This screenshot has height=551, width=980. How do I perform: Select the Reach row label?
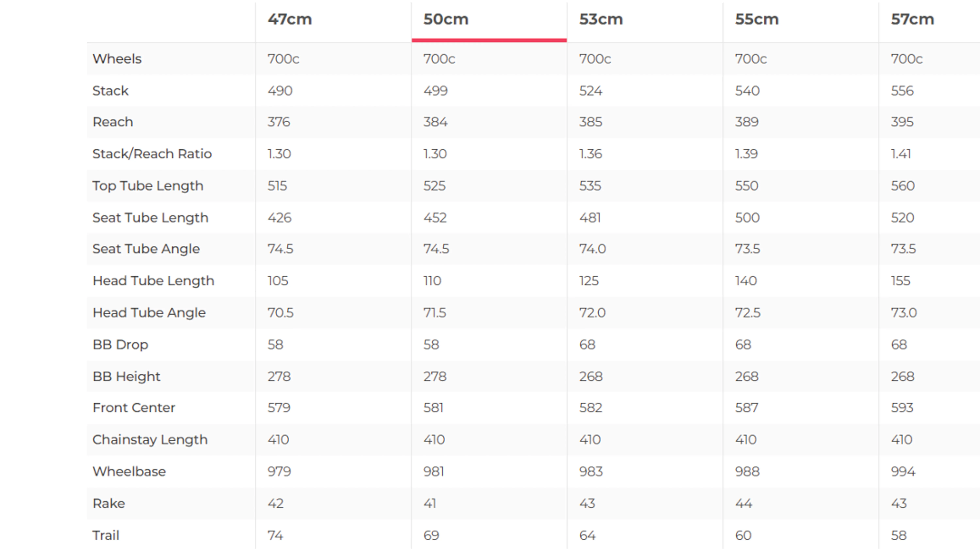pos(113,122)
